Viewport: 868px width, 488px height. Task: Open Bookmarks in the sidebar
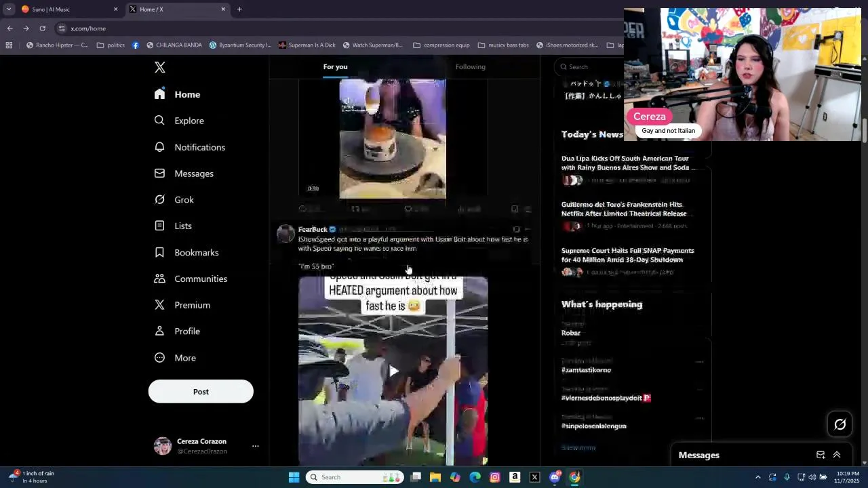point(186,252)
